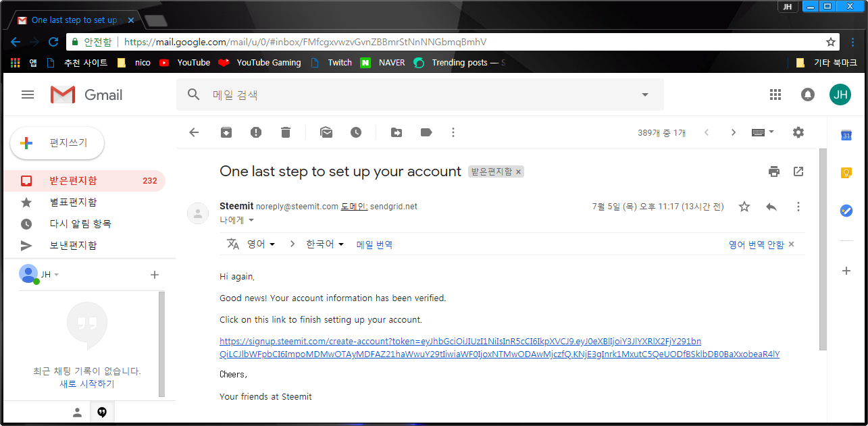The image size is (868, 426).
Task: Open the Steemit create-account link
Action: (x=500, y=348)
